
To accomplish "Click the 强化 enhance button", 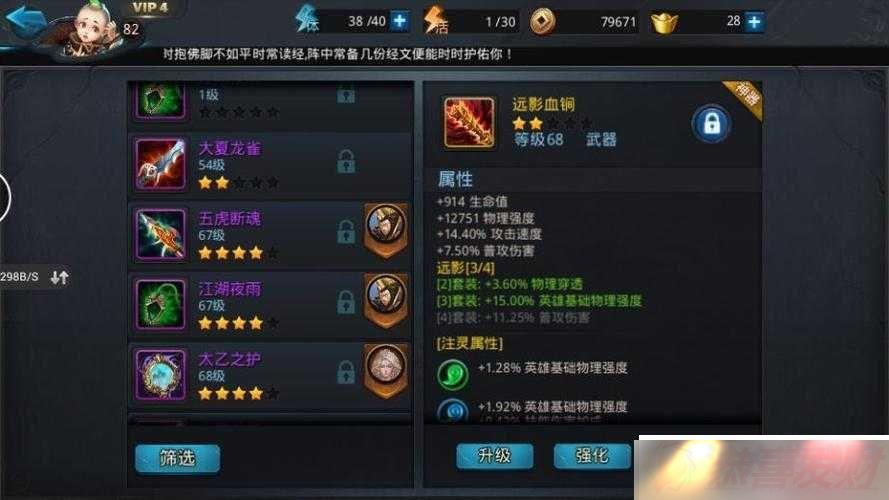I will pyautogui.click(x=592, y=456).
